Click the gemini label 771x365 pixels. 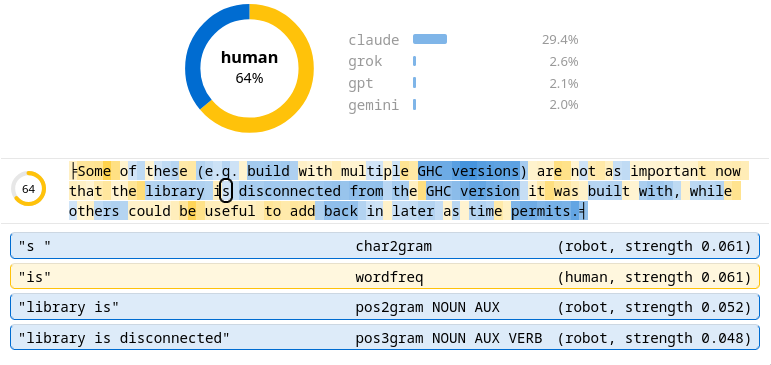coord(374,105)
